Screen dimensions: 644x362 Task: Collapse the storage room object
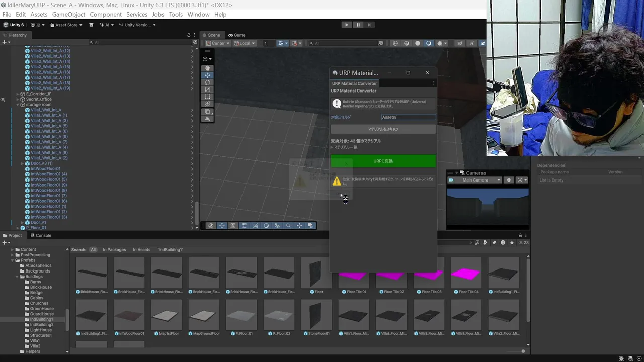pos(18,105)
